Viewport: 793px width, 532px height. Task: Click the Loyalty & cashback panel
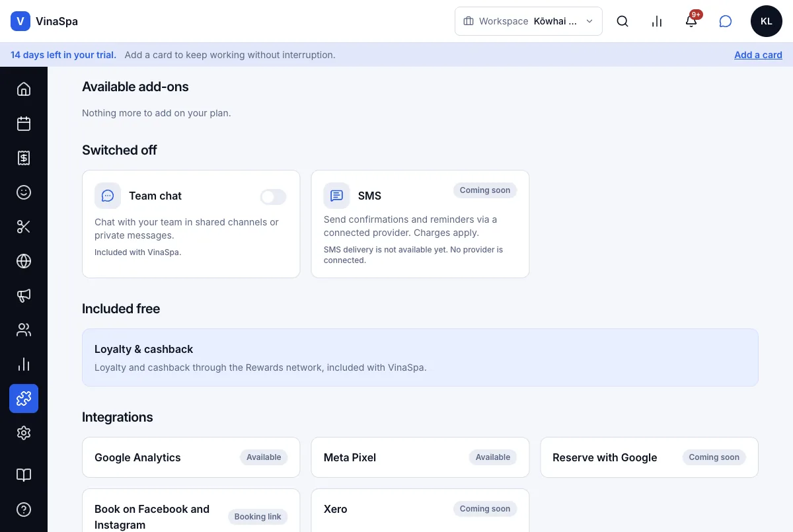(420, 358)
